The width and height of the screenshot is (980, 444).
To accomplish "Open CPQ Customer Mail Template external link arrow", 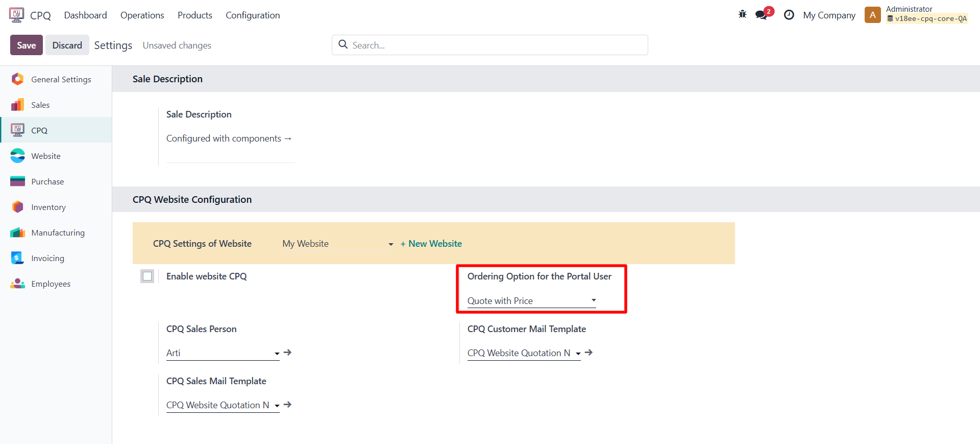I will click(x=589, y=353).
